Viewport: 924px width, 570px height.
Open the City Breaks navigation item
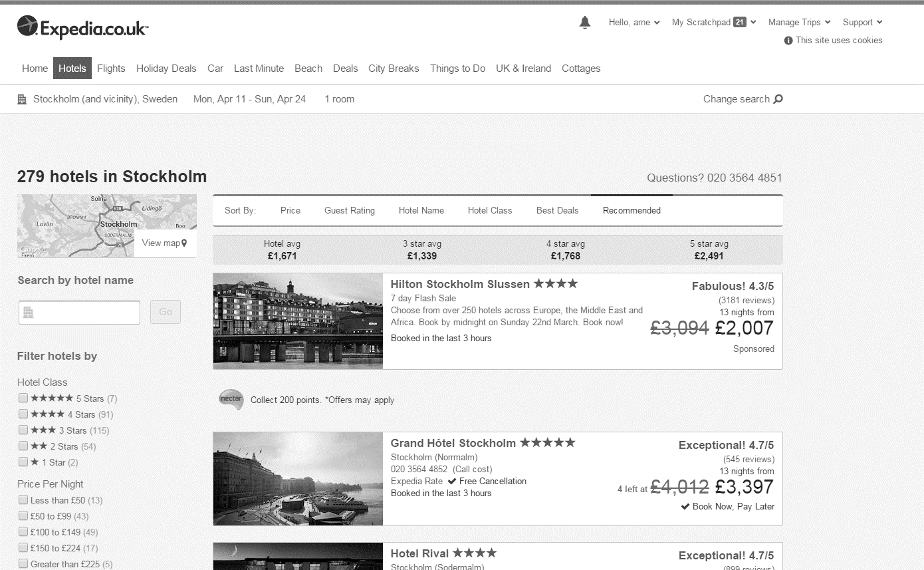[x=394, y=69]
